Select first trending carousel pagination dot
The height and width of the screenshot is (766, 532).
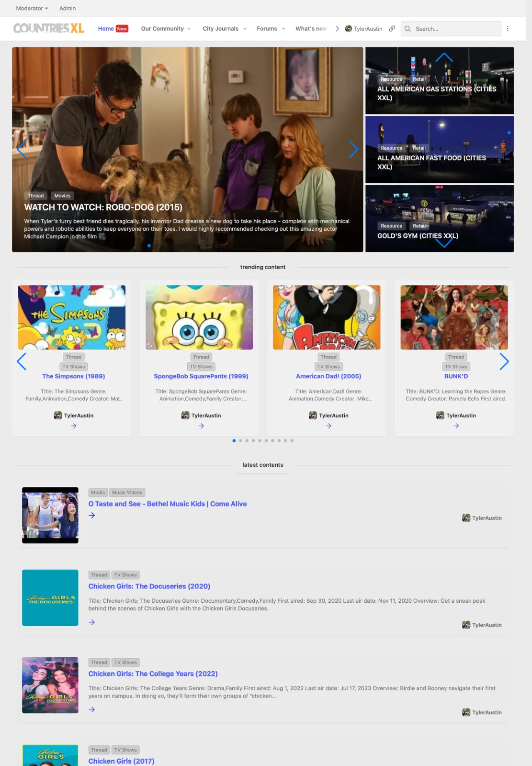[234, 440]
